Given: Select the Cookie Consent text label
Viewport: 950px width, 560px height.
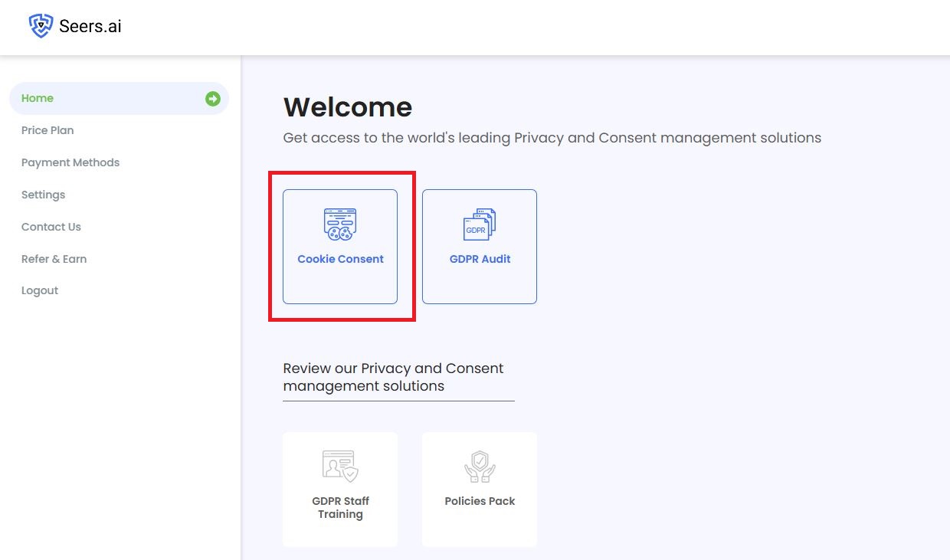Looking at the screenshot, I should (x=340, y=259).
